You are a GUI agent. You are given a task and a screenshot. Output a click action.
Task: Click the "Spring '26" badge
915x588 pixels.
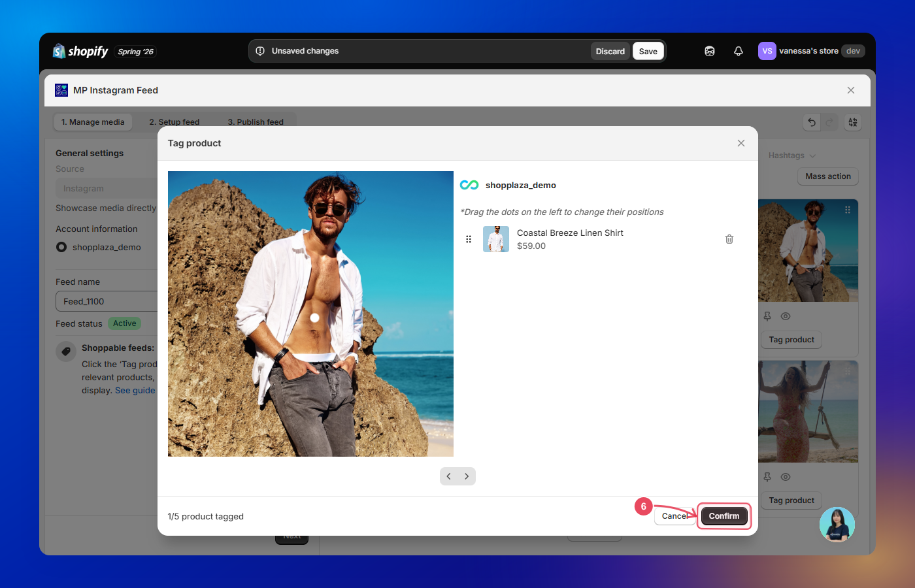click(x=135, y=52)
